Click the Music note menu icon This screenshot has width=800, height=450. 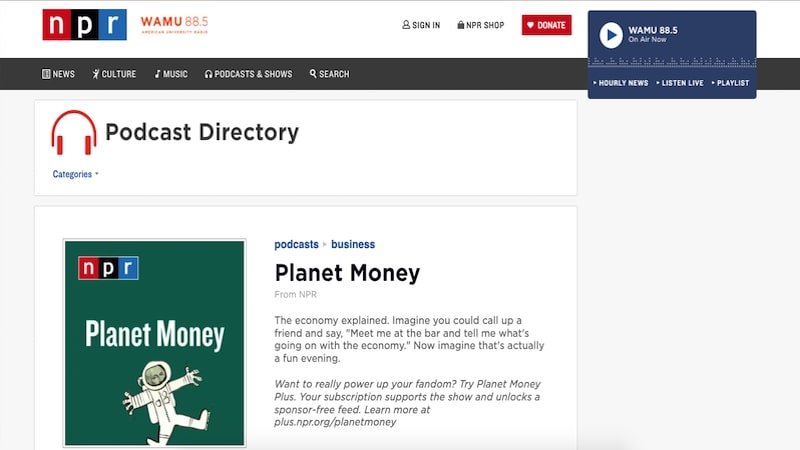pos(157,74)
